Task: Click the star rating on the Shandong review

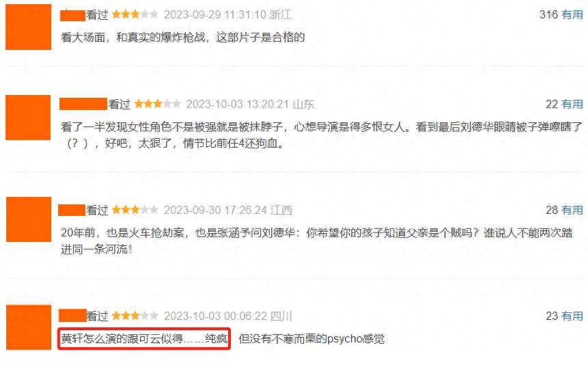Action: (x=158, y=104)
